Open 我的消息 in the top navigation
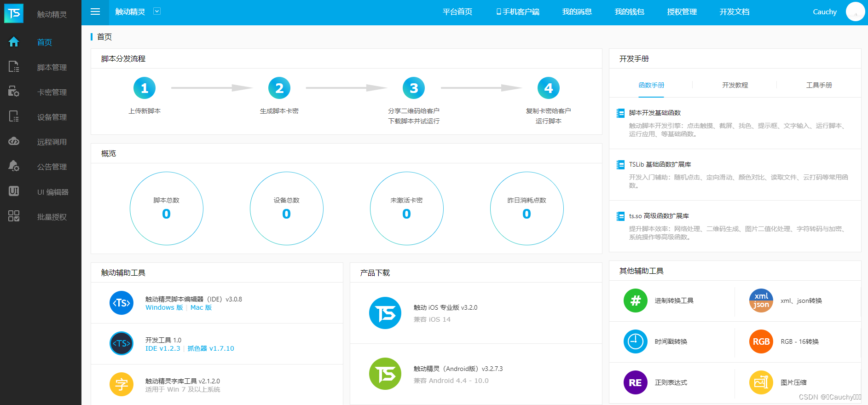The image size is (868, 405). [x=577, y=12]
